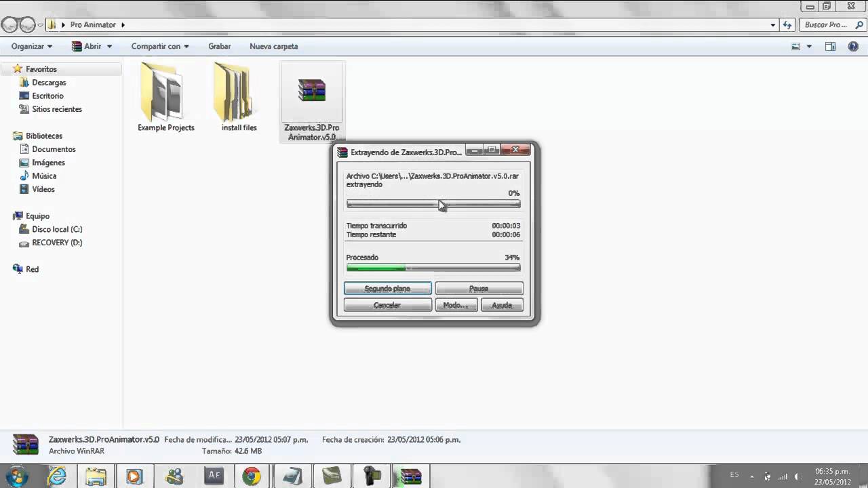This screenshot has width=868, height=488.
Task: Click the file extraction progress bar
Action: click(x=433, y=203)
